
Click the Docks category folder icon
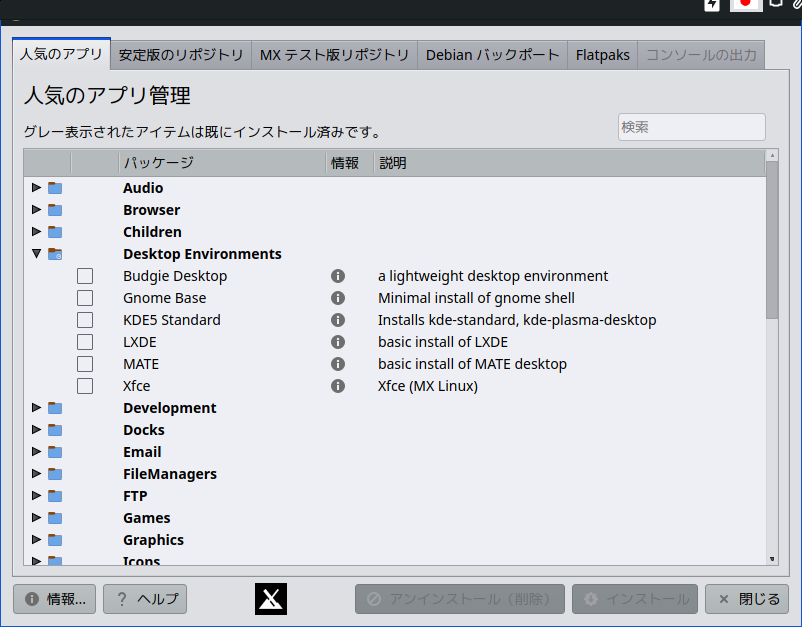55,430
